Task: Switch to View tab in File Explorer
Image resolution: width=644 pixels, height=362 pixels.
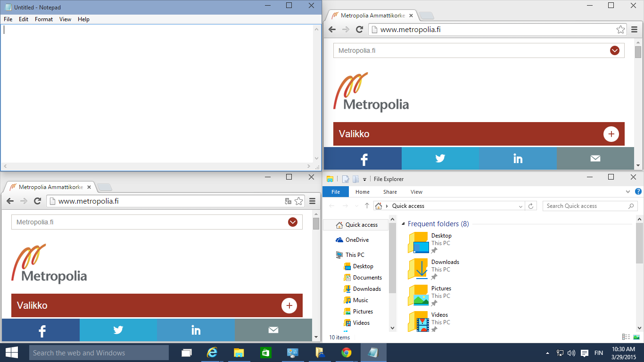Action: 416,192
